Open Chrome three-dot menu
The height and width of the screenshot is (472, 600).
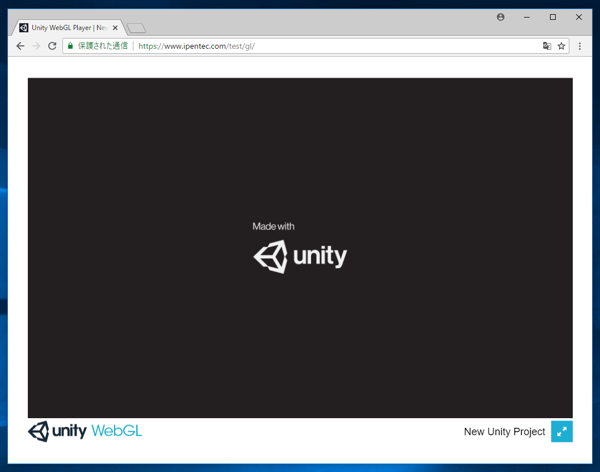coord(580,46)
